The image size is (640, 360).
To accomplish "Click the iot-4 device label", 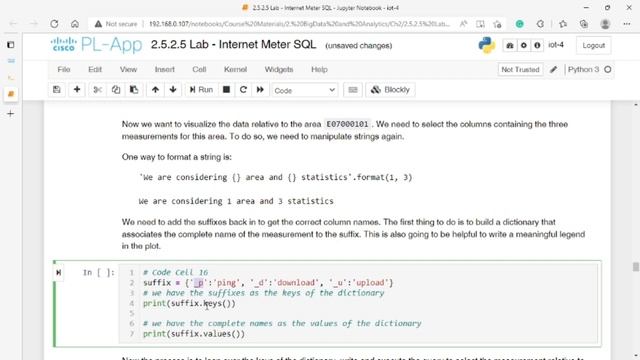I will point(556,45).
